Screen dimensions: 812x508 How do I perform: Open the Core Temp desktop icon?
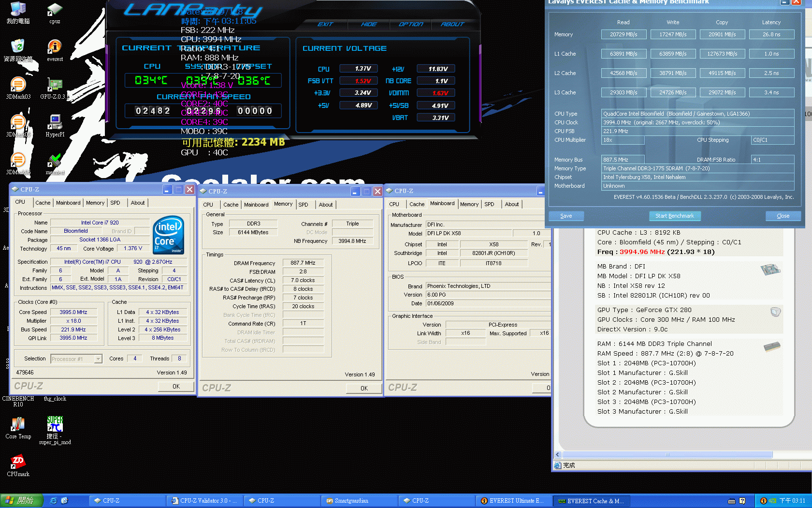point(18,426)
